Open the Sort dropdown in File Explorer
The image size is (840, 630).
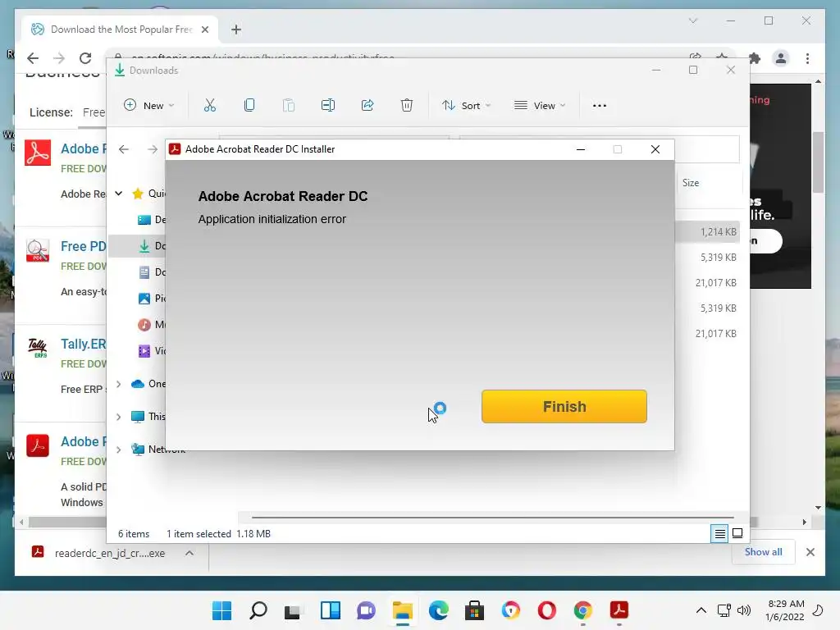click(x=466, y=105)
